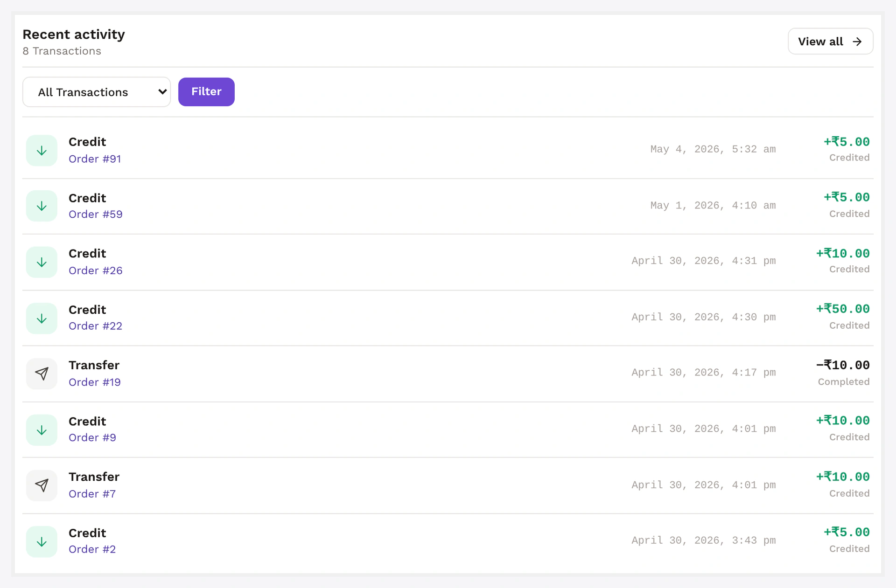
Task: Click the credit arrow icon for Order #26
Action: point(42,263)
